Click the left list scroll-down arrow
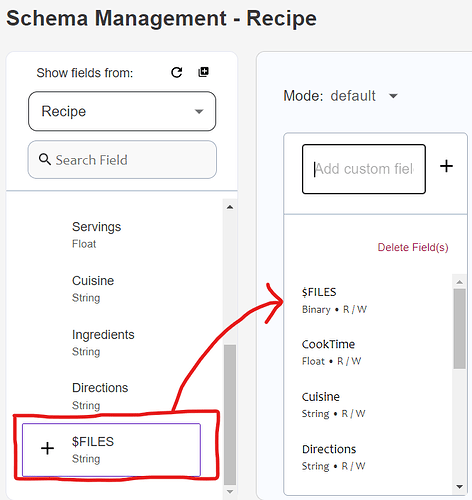 click(230, 491)
